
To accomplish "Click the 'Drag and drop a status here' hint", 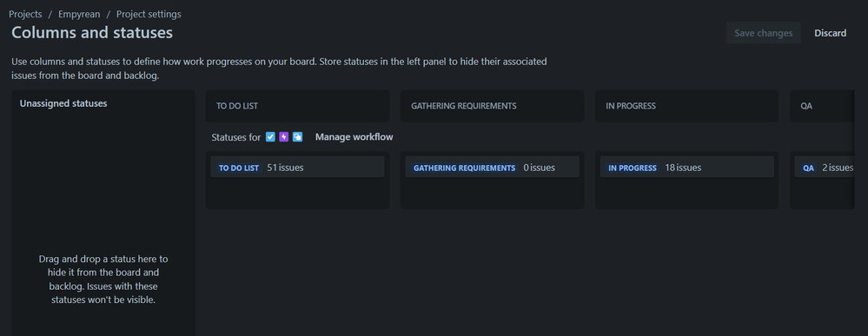I will pos(103,280).
